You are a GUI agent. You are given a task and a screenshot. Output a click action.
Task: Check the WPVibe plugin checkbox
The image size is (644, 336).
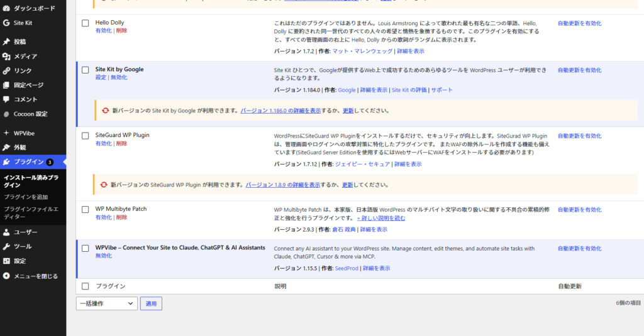[x=85, y=248]
